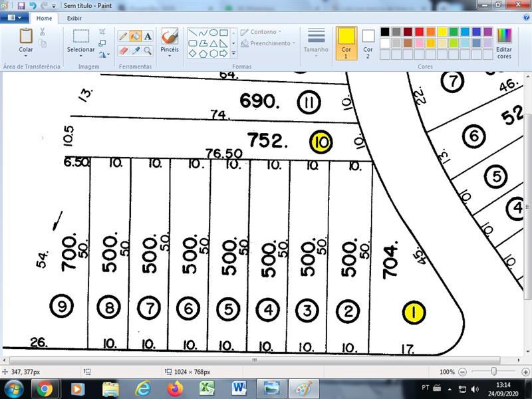Click the Editar cores button
Viewport: 532px width, 399px height.
coord(504,43)
